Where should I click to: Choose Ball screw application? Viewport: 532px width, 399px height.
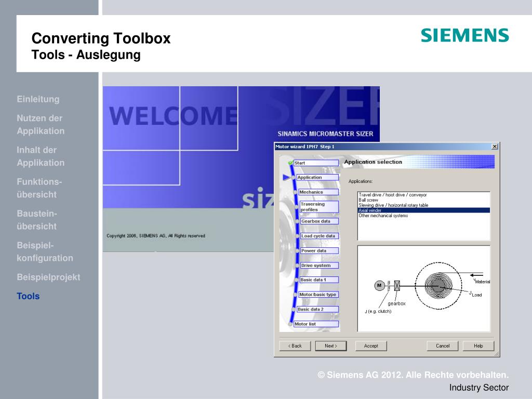pos(424,200)
